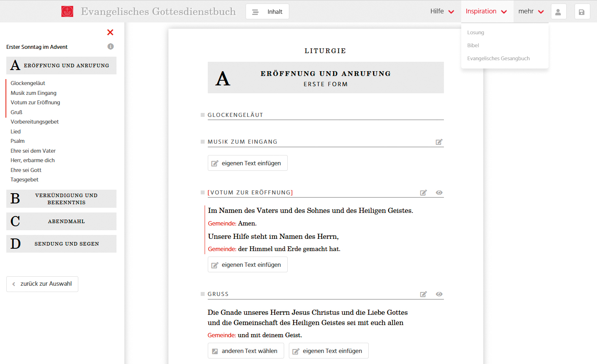The image size is (597, 364).
Task: Click the Glockengeläut section square marker
Action: (203, 115)
